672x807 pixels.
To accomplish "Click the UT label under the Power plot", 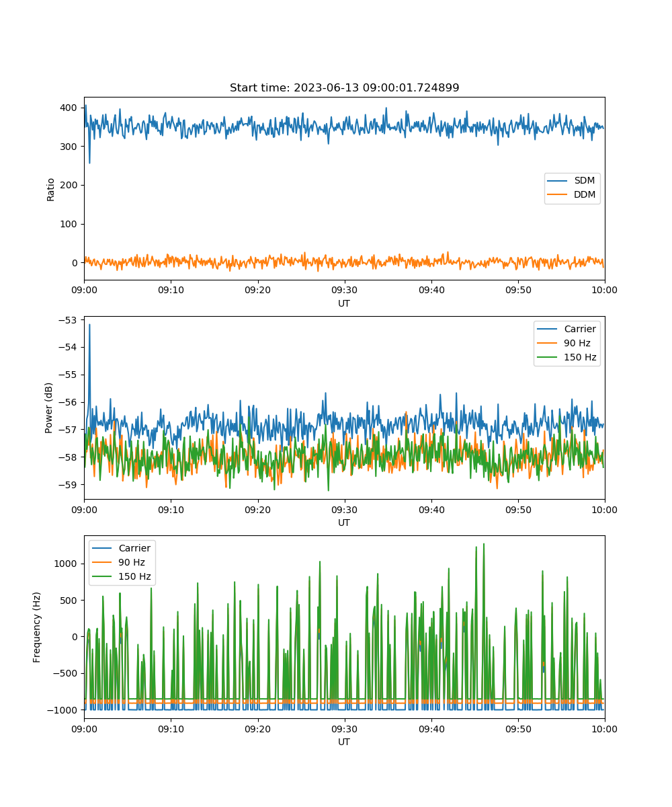I will (x=344, y=523).
